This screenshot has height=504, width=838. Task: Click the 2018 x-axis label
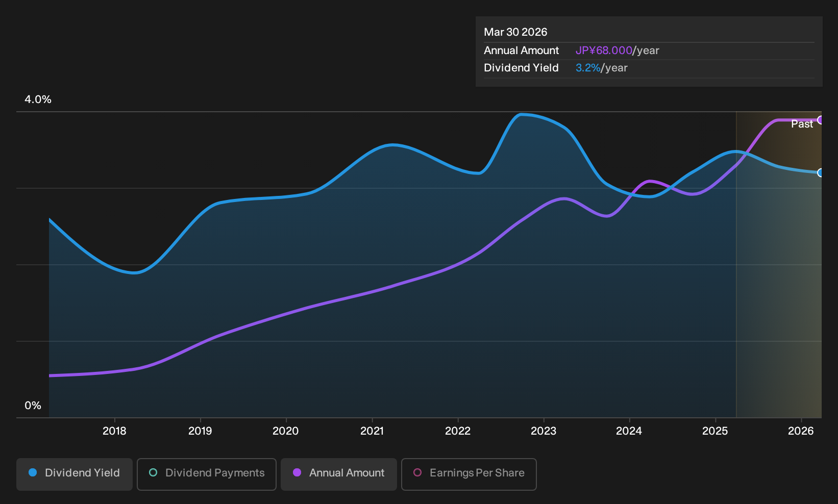click(114, 431)
